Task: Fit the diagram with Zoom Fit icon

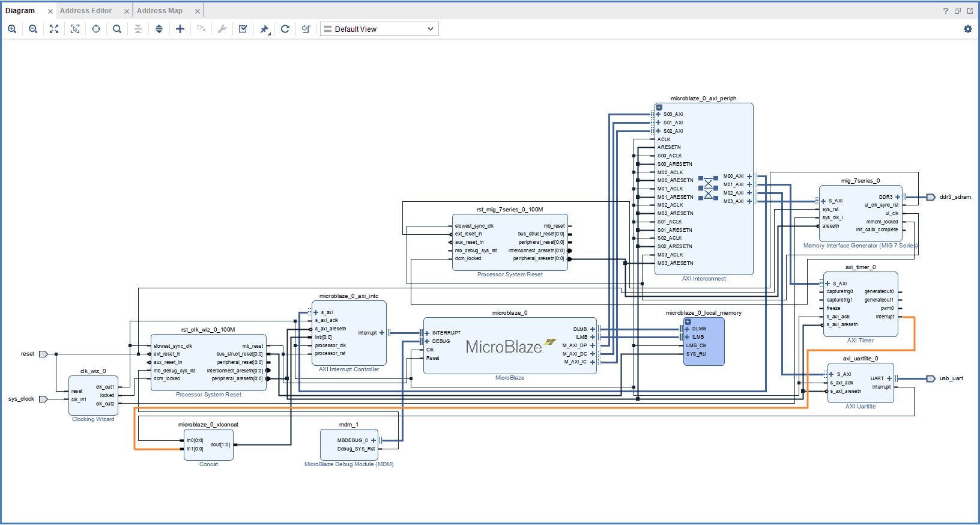Action: 54,29
